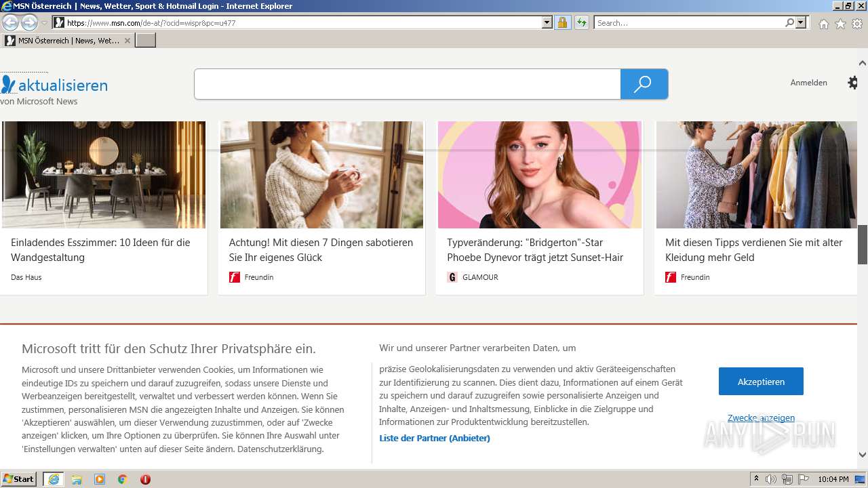Close the MSN Österreich tab

(127, 41)
